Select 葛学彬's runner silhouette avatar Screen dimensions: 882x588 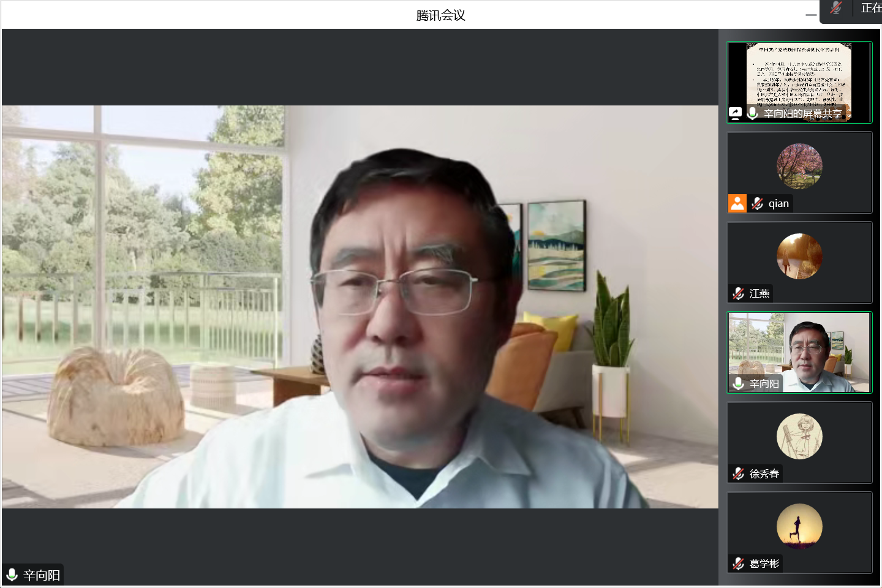799,526
